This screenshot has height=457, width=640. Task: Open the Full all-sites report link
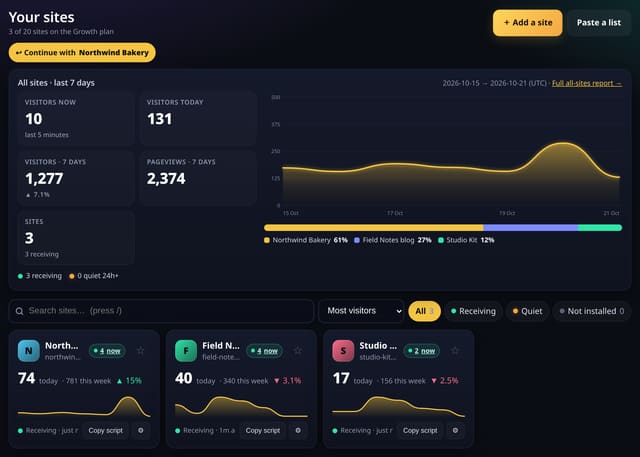pos(587,83)
